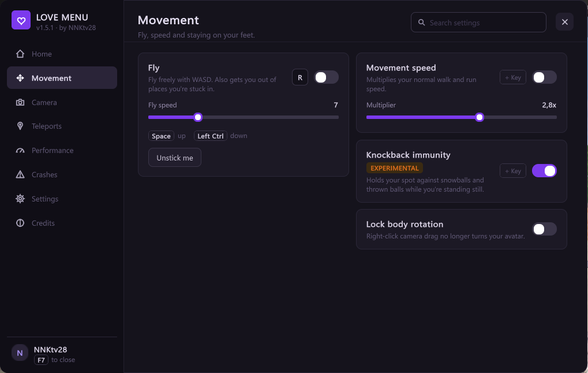Click the Knockback immunity title

(408, 155)
